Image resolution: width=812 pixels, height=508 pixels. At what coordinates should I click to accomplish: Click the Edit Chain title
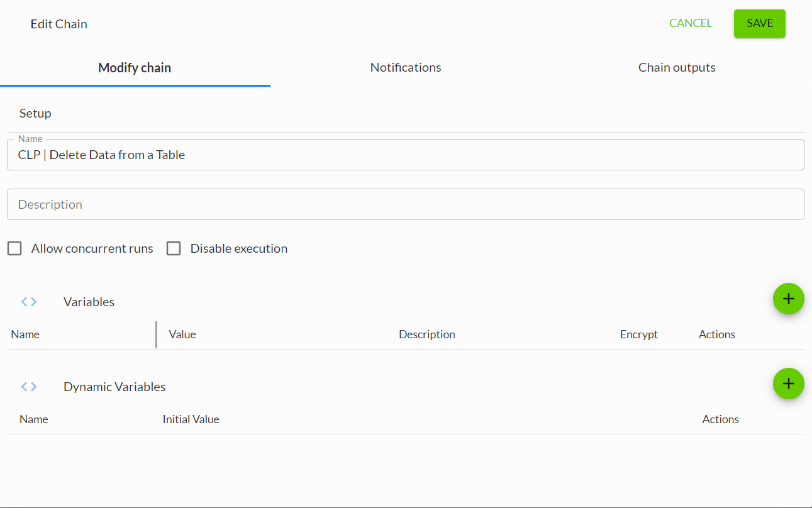click(58, 23)
